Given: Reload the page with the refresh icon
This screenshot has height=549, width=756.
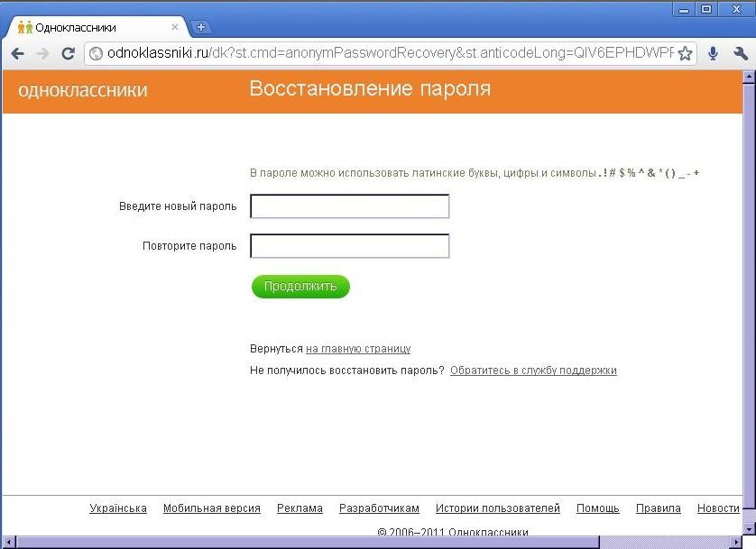Looking at the screenshot, I should 69,53.
